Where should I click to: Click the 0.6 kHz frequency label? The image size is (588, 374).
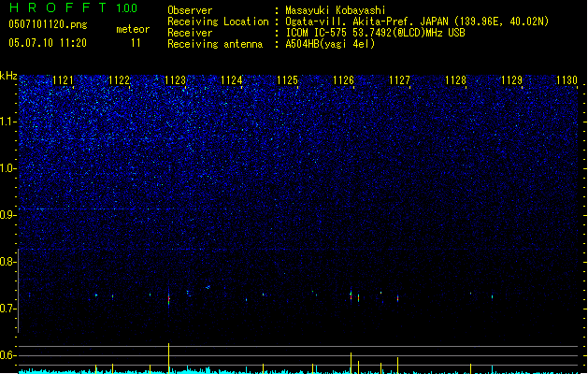(x=8, y=355)
